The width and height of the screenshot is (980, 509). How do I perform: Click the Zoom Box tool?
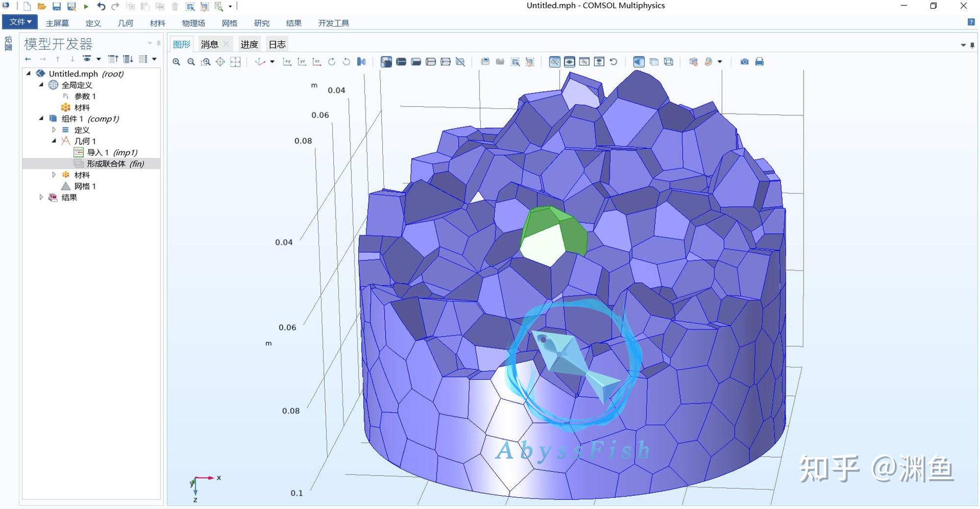(206, 62)
